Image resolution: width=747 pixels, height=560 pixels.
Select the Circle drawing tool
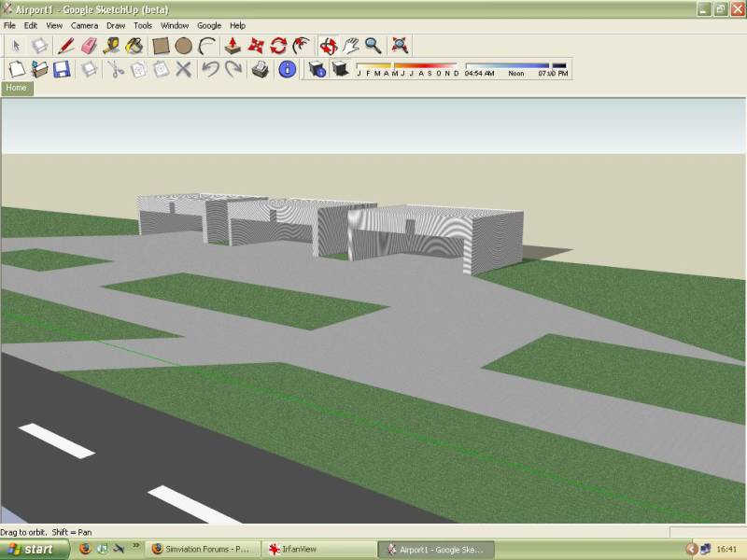pos(184,45)
